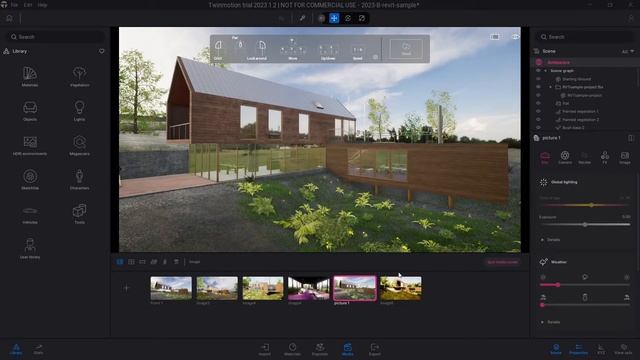Open the Characters library category
Screen dimensions: 640x360
[x=79, y=180]
